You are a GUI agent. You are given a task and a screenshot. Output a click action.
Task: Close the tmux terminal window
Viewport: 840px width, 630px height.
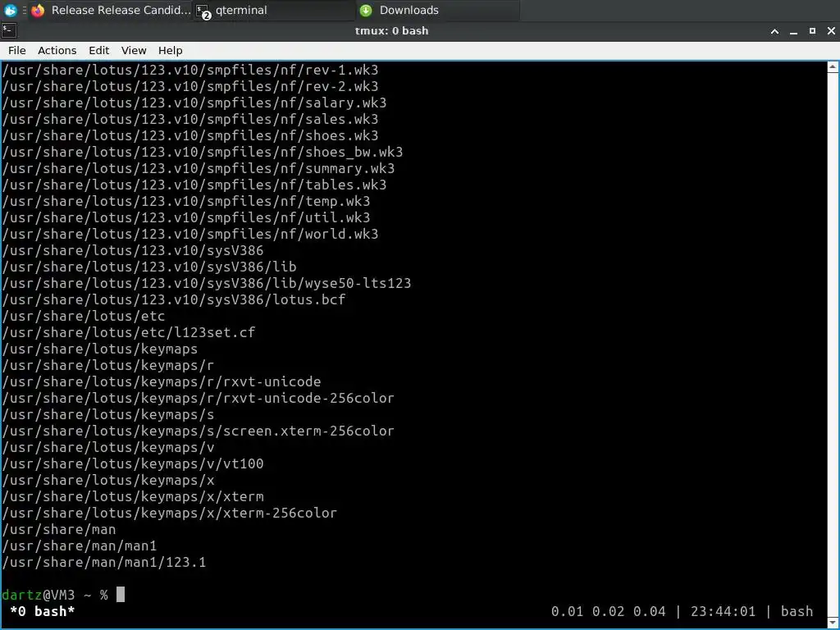tap(831, 31)
